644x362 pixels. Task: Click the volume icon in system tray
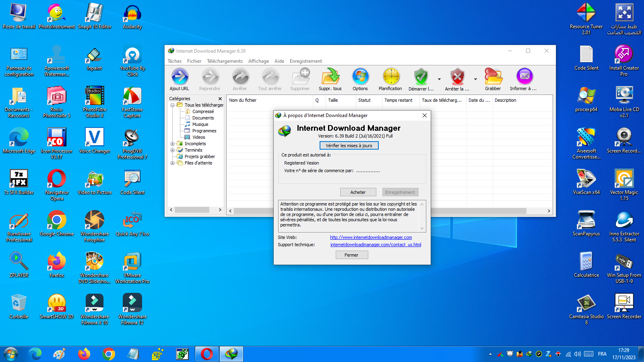pyautogui.click(x=578, y=354)
